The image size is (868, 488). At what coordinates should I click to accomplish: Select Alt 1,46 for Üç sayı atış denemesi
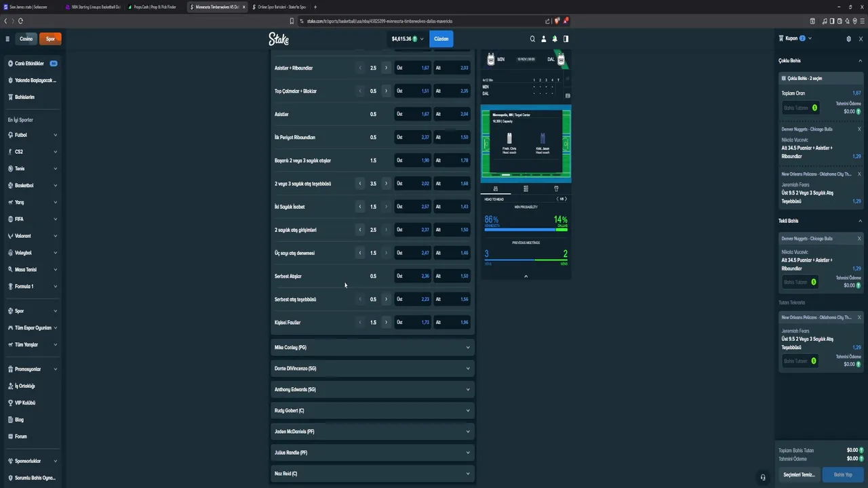pos(452,253)
